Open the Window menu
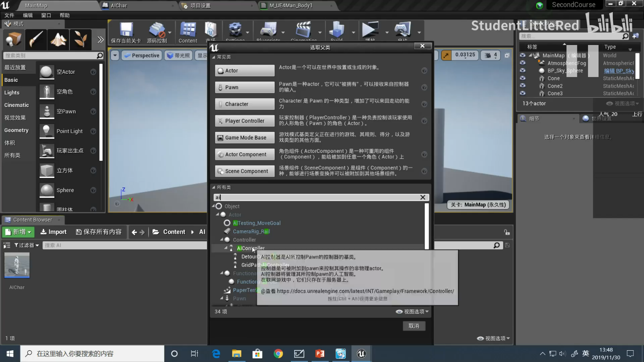Screen dimensions: 644x362 coord(46,15)
